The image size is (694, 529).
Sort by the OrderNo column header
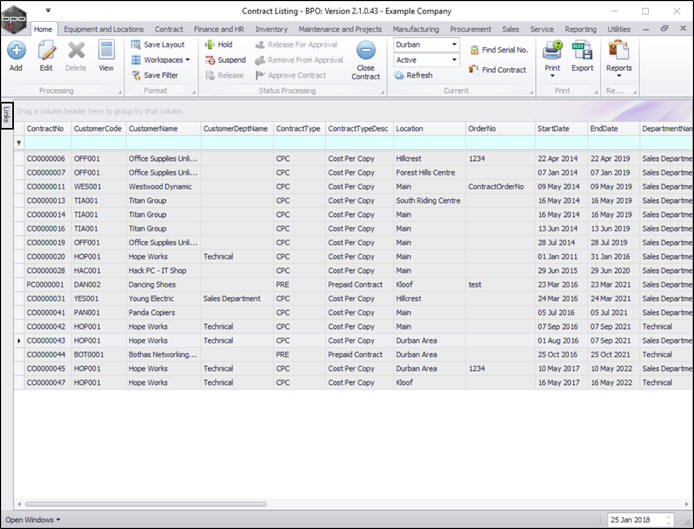[x=500, y=129]
